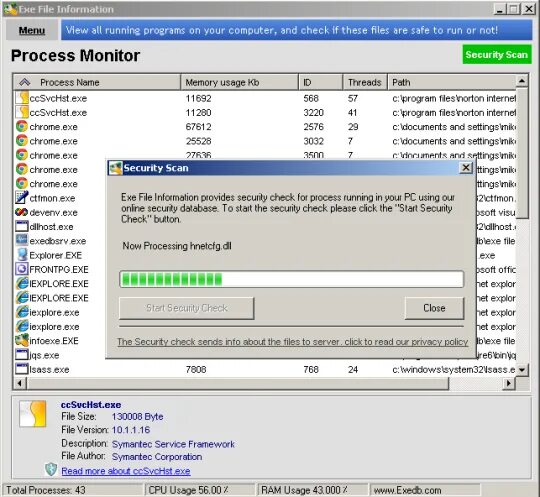
Task: Sort by Threads column header
Action: click(x=365, y=82)
